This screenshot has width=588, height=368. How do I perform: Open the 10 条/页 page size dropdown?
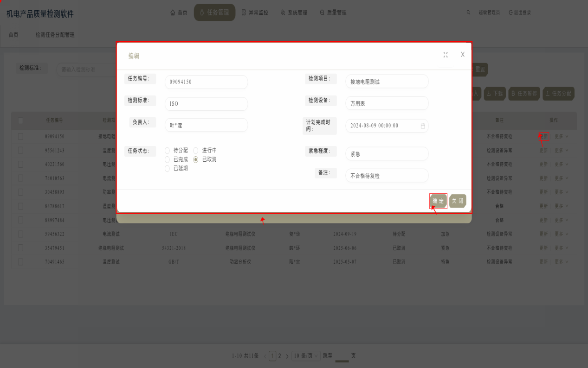(x=306, y=356)
